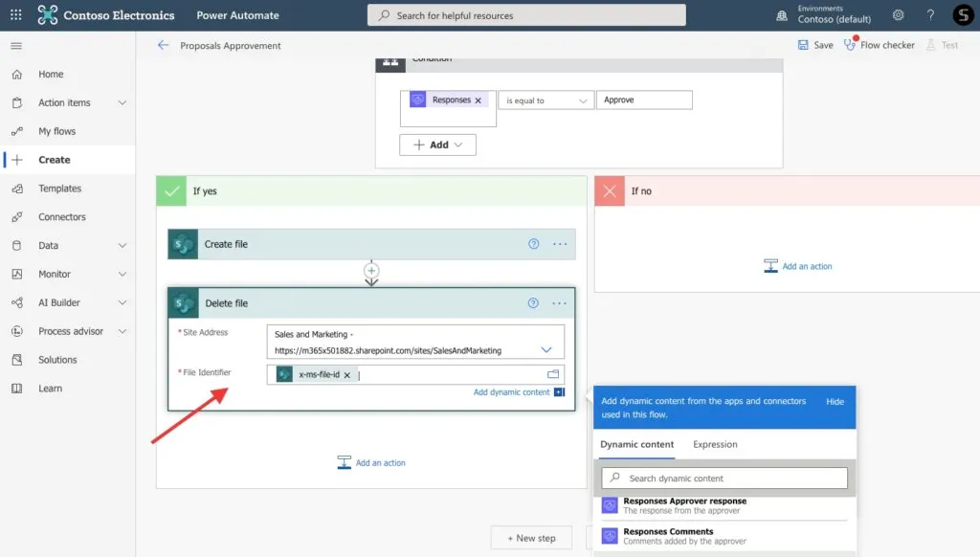Remove the Responses token from condition
Viewport: 980px width, 557px height.
coord(479,100)
